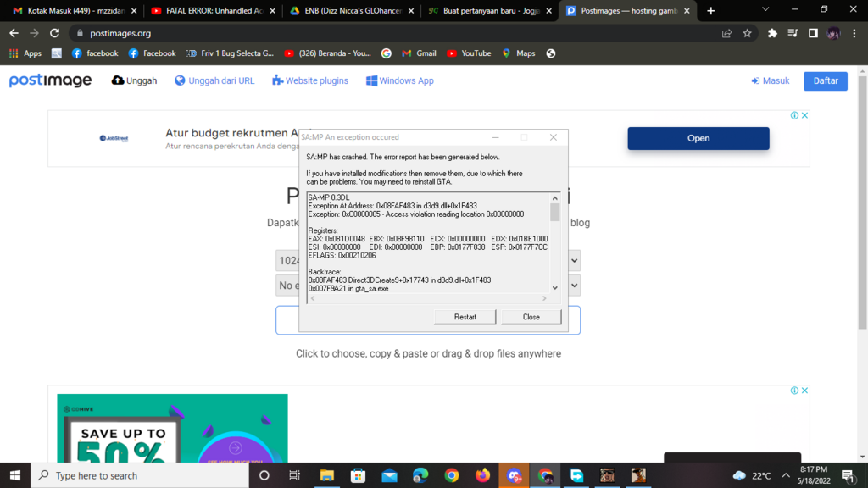Open the capitalized Facebook bookmark
This screenshot has width=868, height=488.
click(x=153, y=53)
